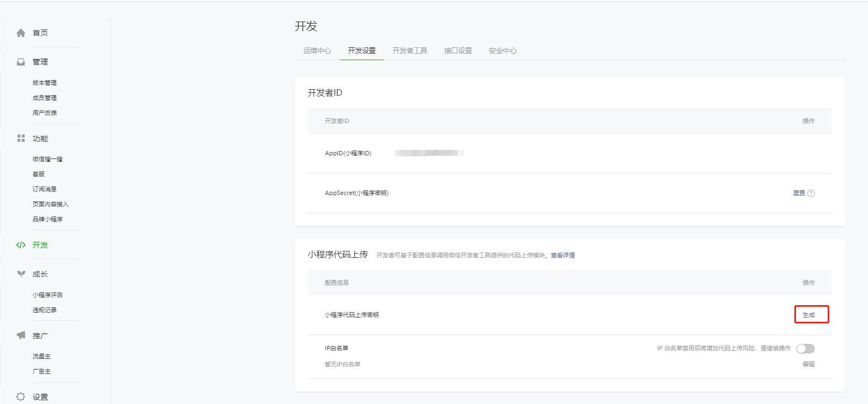Screen dimensions: 868x404
Task: Click the inbox icon beside 管理
Action: pos(21,62)
